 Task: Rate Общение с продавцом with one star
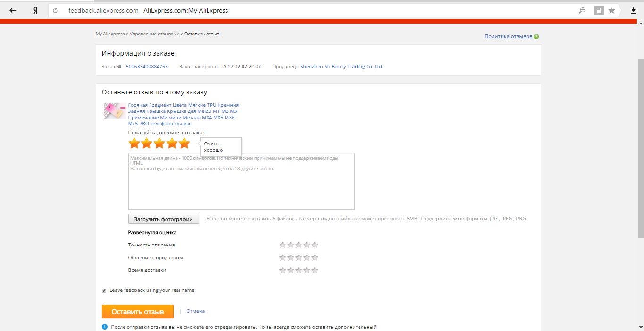point(283,257)
